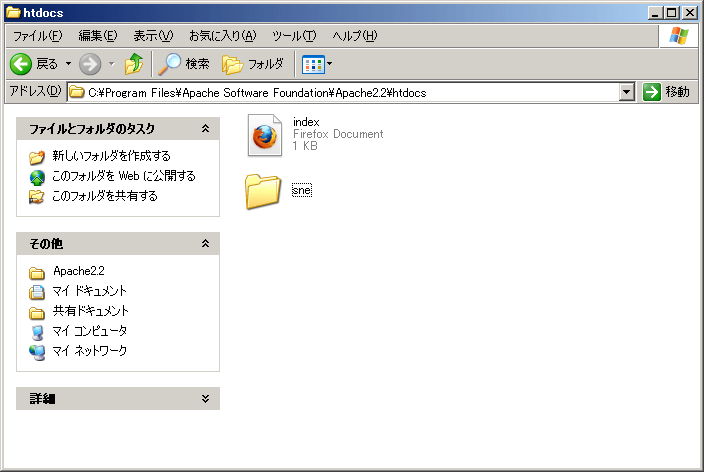Viewport: 704px width, 472px height.
Task: Click the green Back arrow icon
Action: (21, 64)
